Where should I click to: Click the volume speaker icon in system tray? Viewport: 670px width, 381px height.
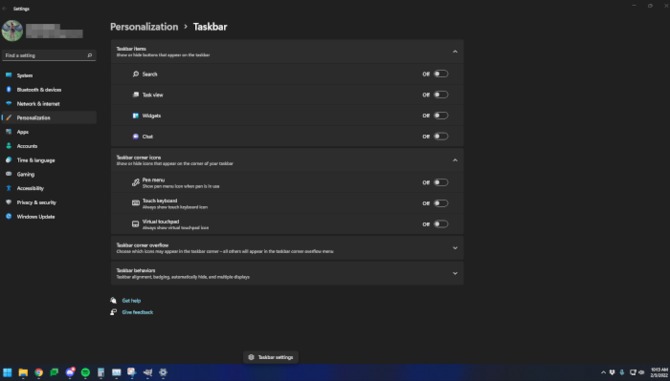coord(642,372)
